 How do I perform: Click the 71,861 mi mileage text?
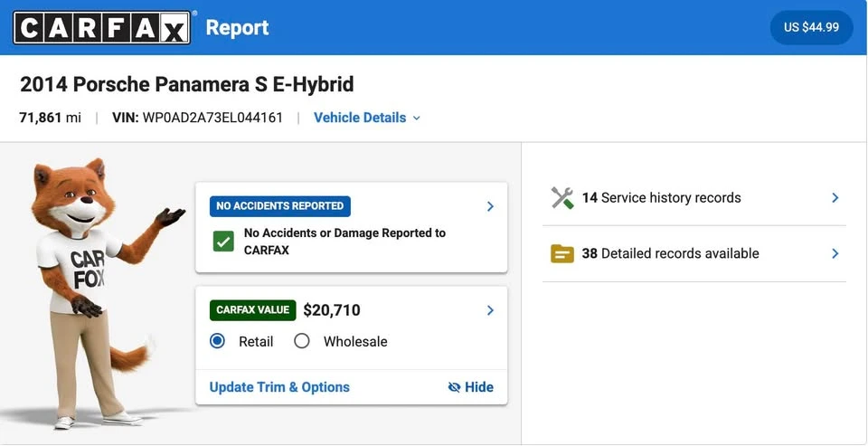[x=50, y=118]
